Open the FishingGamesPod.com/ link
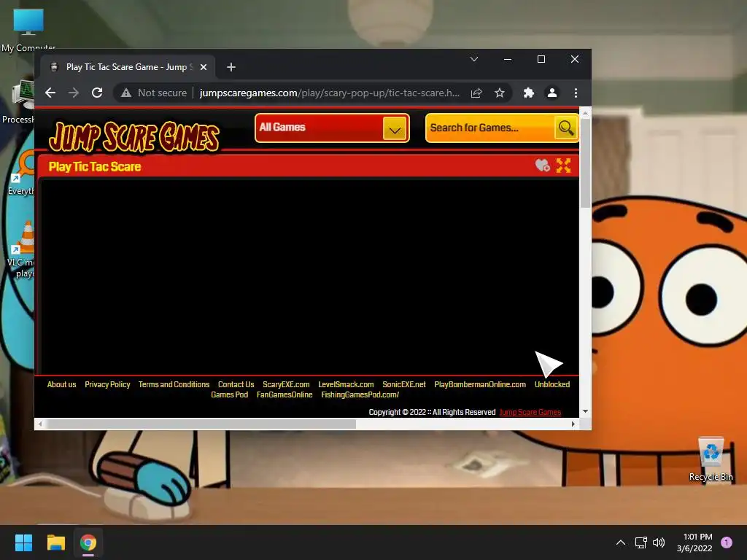This screenshot has height=560, width=747. tap(360, 394)
